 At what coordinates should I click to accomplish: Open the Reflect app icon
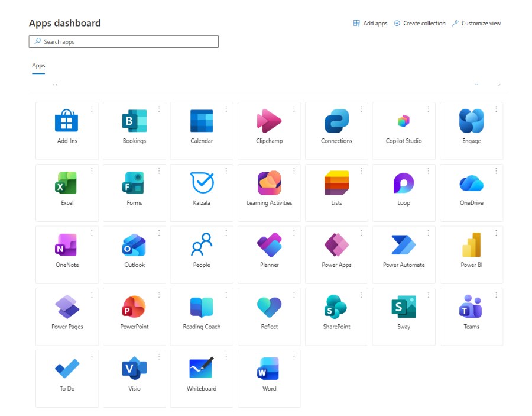(269, 307)
